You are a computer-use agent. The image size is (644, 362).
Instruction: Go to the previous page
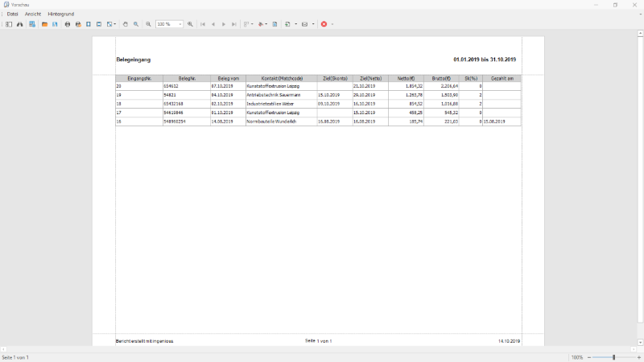pyautogui.click(x=213, y=24)
